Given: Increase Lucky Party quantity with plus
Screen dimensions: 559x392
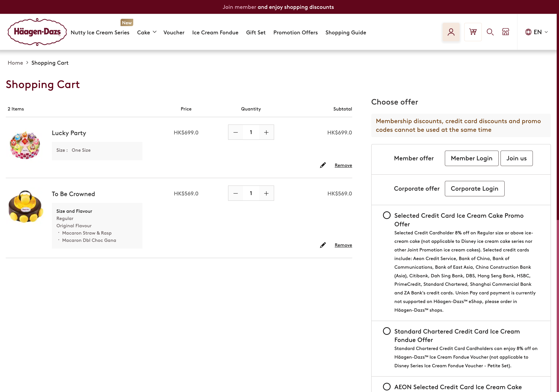Looking at the screenshot, I should pyautogui.click(x=266, y=132).
